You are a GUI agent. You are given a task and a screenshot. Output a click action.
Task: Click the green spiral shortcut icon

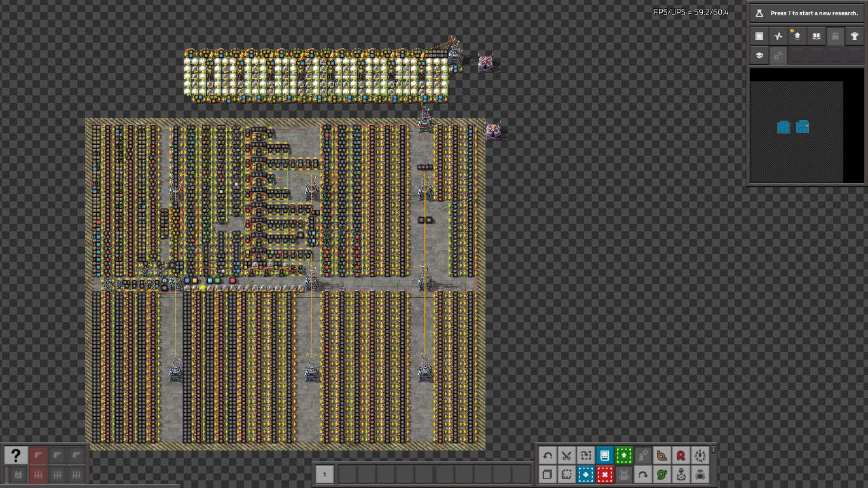coord(662,475)
